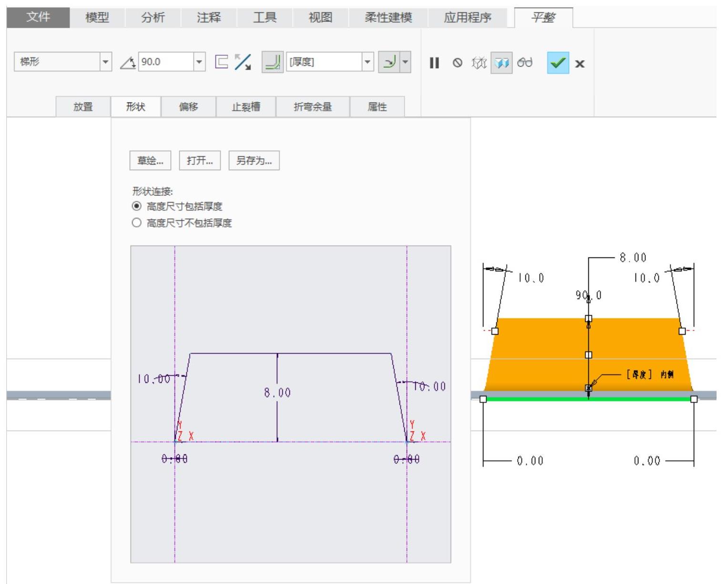The height and width of the screenshot is (584, 728).
Task: Click the pause feature icon
Action: [x=434, y=63]
